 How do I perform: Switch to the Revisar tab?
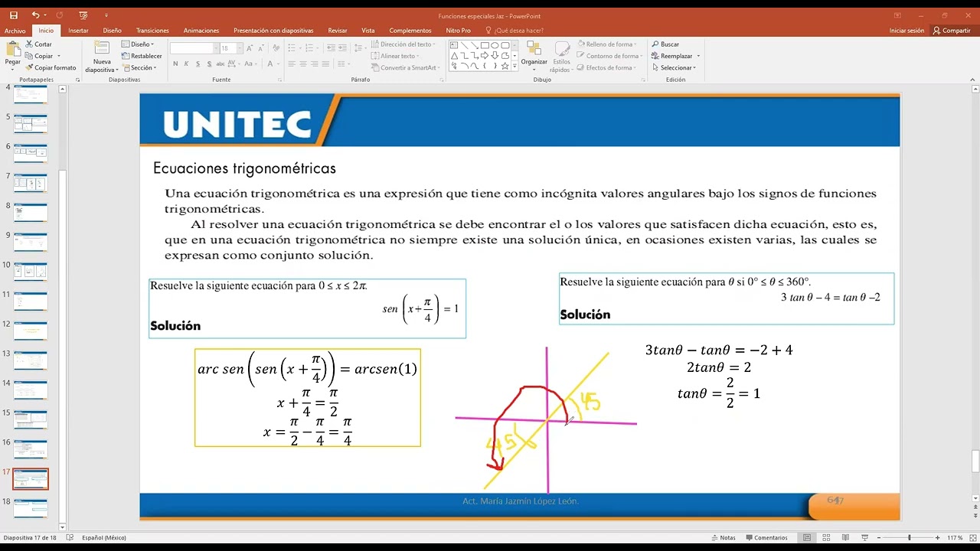pos(338,31)
